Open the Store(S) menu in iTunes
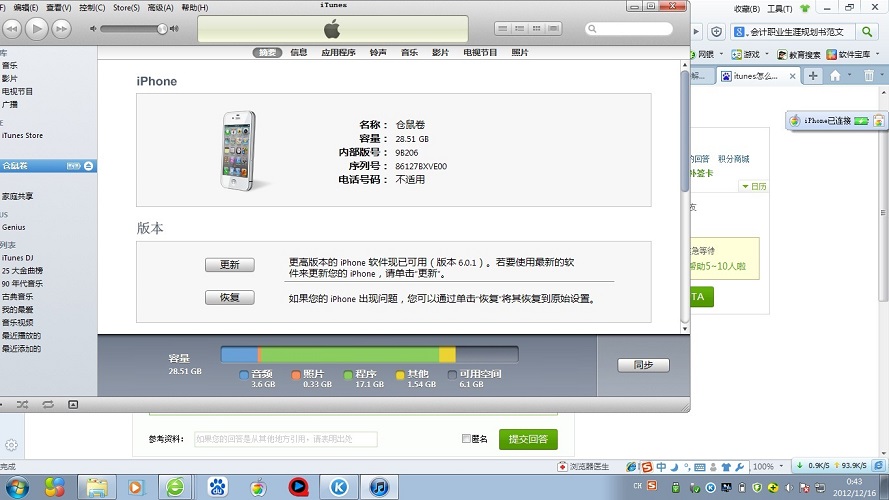 tap(126, 7)
